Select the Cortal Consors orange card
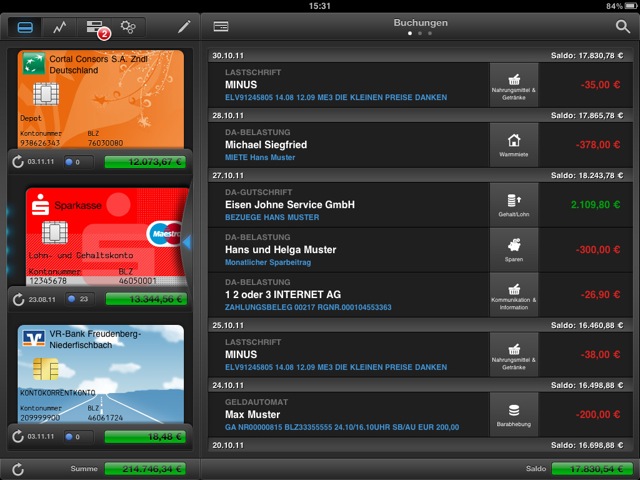Screen dimensions: 640x480 point(101,98)
